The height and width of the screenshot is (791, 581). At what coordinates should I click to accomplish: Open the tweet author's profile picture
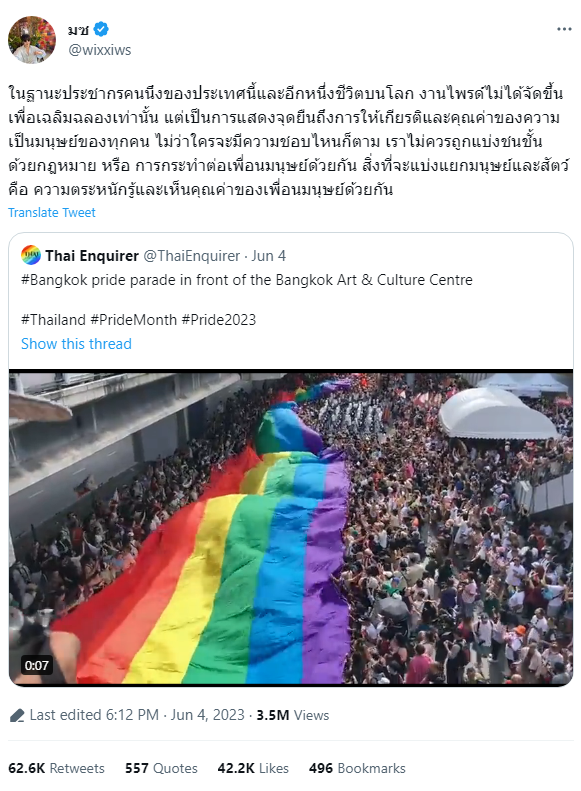pos(32,40)
